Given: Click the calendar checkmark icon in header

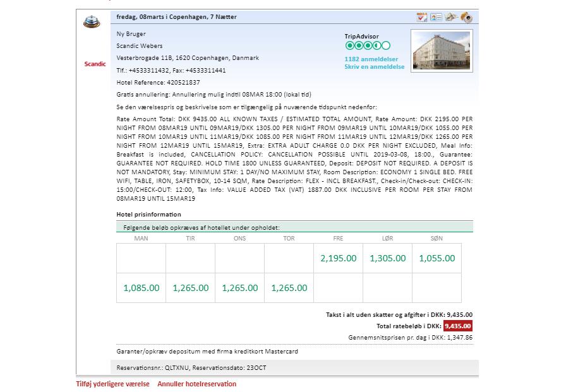Looking at the screenshot, I should pos(421,17).
